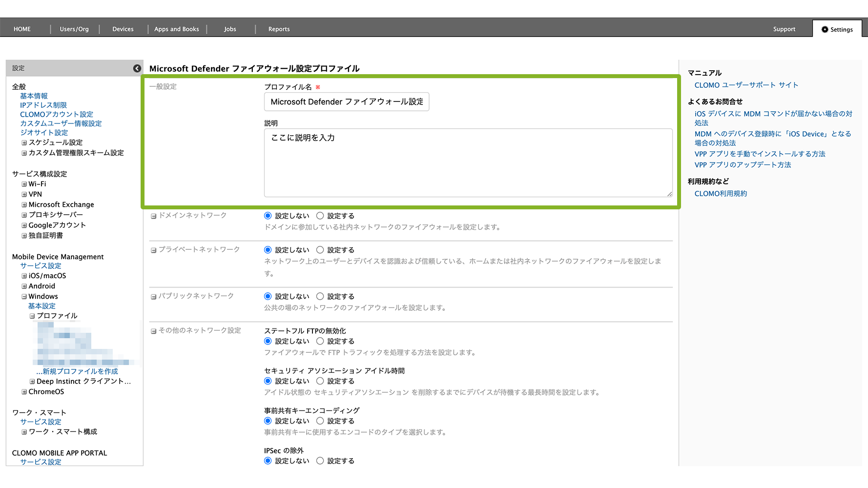
Task: Expand the iOS/macOS tree item
Action: click(x=24, y=276)
